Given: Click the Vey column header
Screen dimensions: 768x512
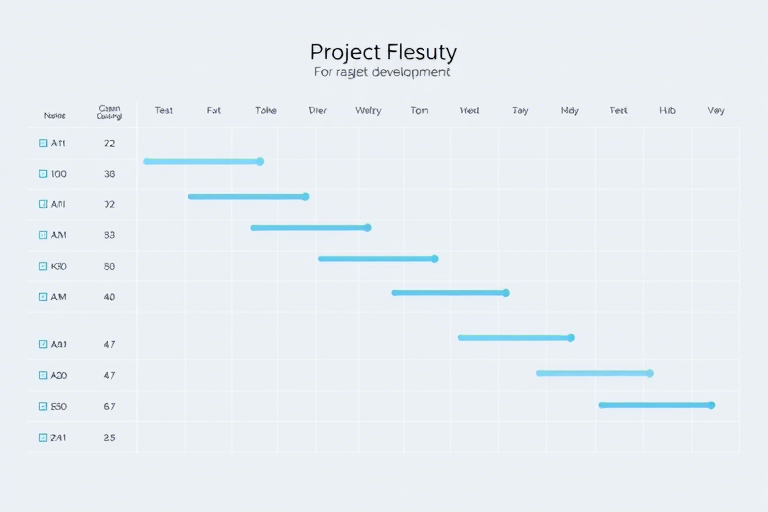Looking at the screenshot, I should [716, 111].
